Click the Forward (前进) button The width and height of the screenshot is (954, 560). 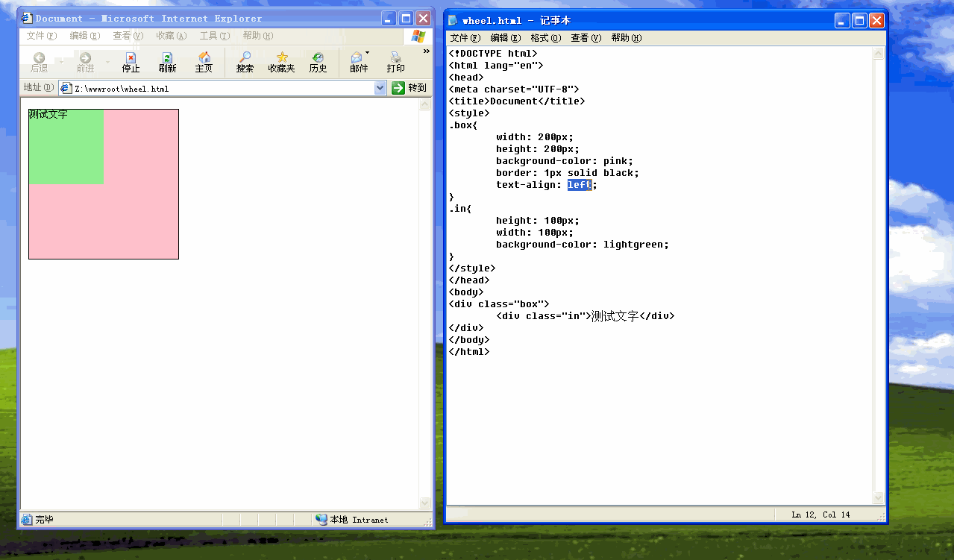click(85, 63)
